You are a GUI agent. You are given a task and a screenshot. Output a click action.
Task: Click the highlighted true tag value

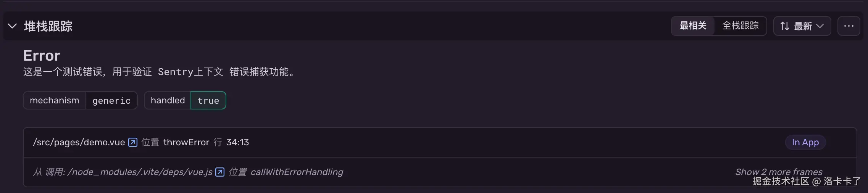208,101
